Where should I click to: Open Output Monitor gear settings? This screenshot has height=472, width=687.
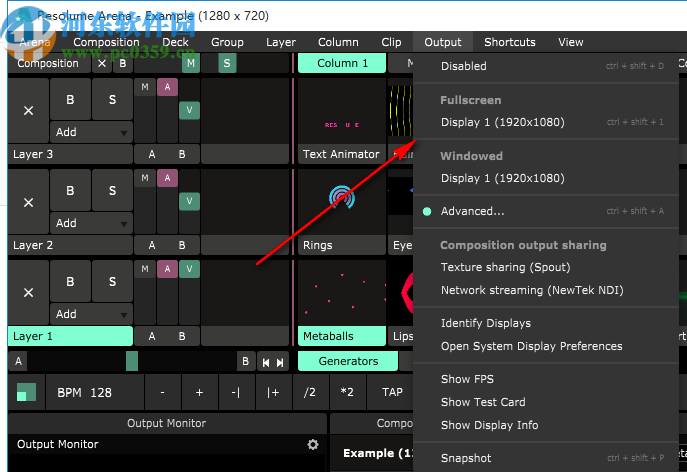click(x=313, y=444)
